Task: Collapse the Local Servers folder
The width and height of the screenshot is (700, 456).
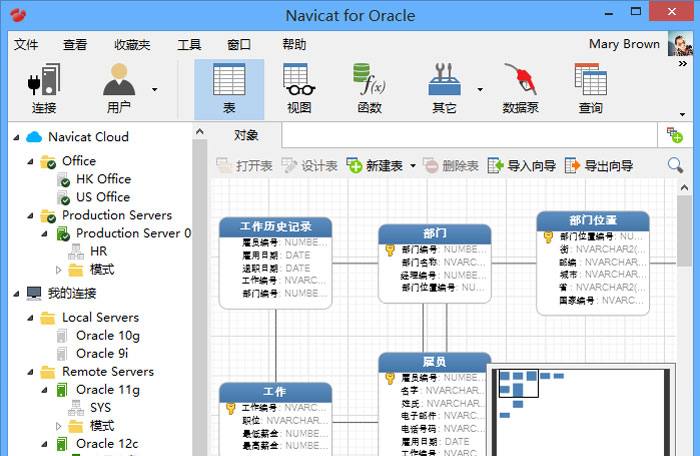Action: tap(30, 318)
